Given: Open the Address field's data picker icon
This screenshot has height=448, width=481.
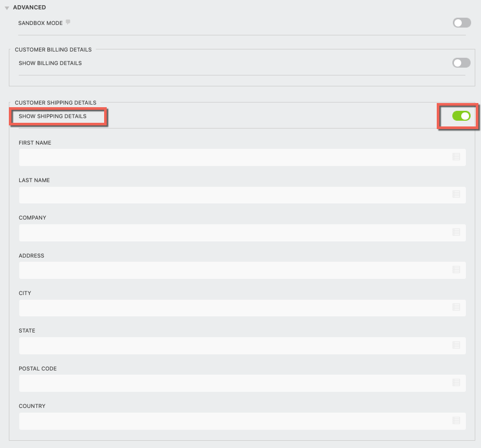Looking at the screenshot, I should click(x=456, y=270).
